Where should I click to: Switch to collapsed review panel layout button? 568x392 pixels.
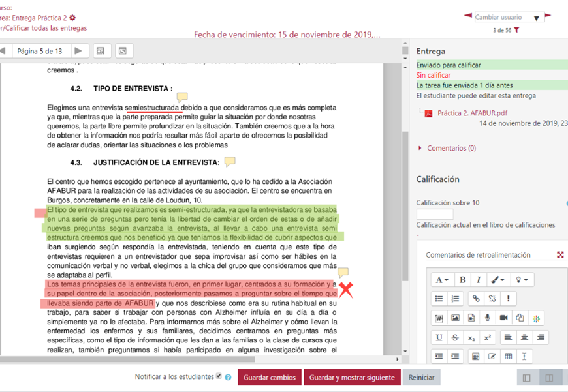click(527, 378)
